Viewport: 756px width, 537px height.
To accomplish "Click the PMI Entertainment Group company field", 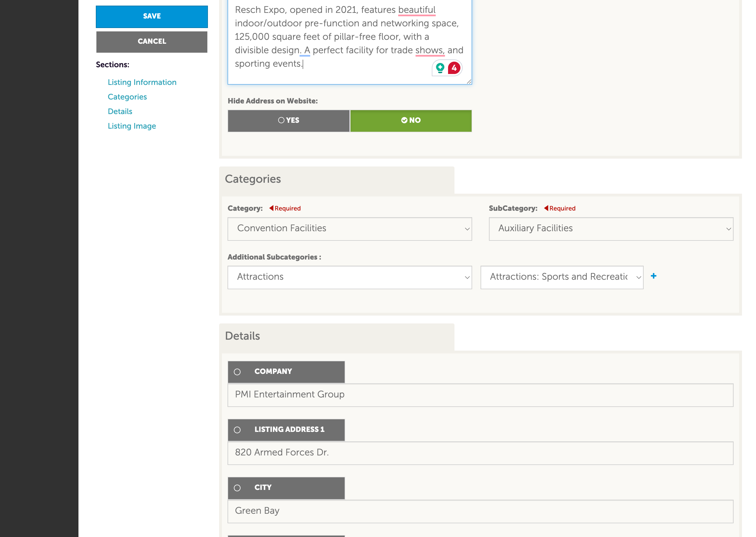I will point(480,395).
